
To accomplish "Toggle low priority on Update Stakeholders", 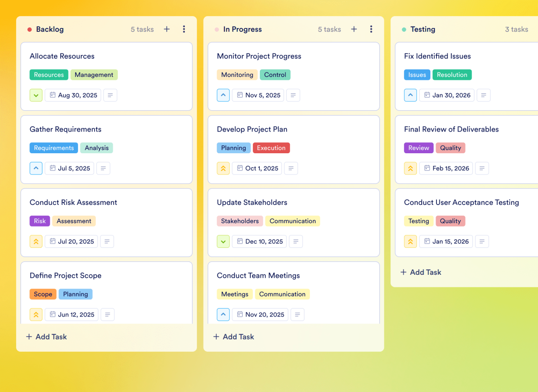I will [223, 241].
